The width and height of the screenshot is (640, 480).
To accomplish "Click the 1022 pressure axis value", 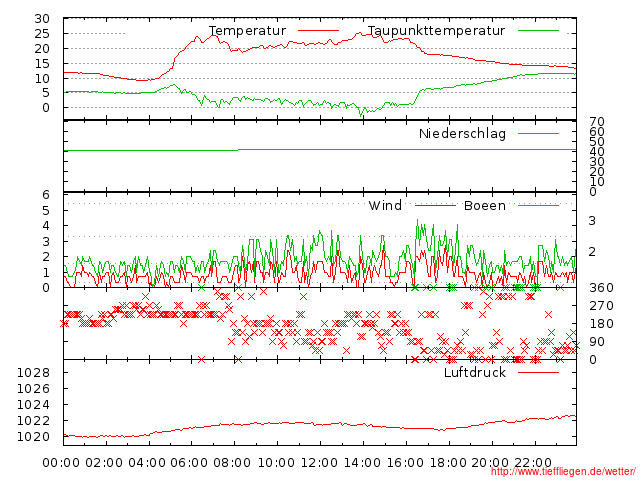I will point(33,421).
